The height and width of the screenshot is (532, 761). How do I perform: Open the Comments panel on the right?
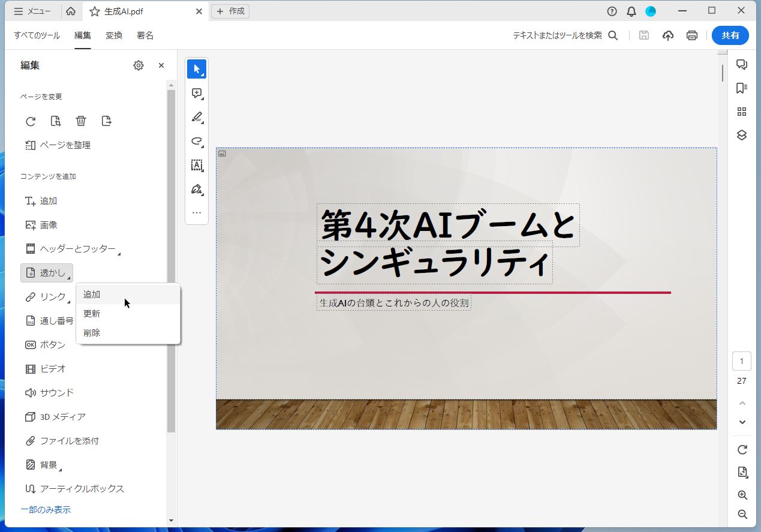pos(742,64)
